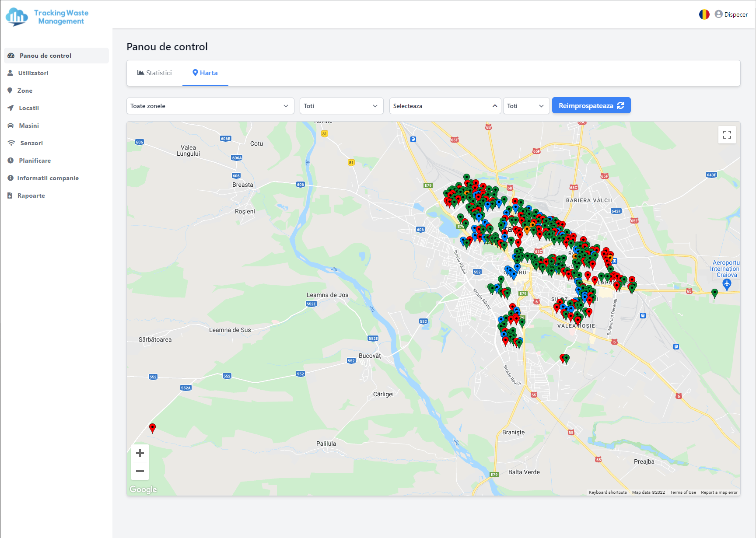Click the blue airport icon on the map
The image size is (756, 538).
tap(727, 284)
